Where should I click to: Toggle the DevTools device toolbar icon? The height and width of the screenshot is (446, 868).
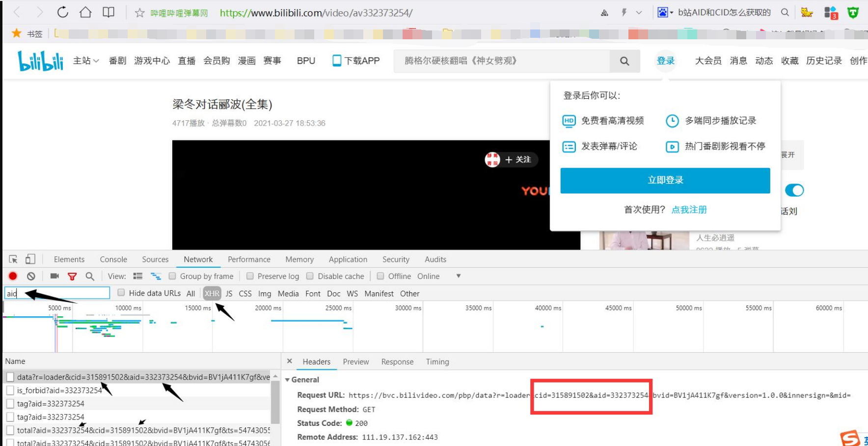(30, 259)
